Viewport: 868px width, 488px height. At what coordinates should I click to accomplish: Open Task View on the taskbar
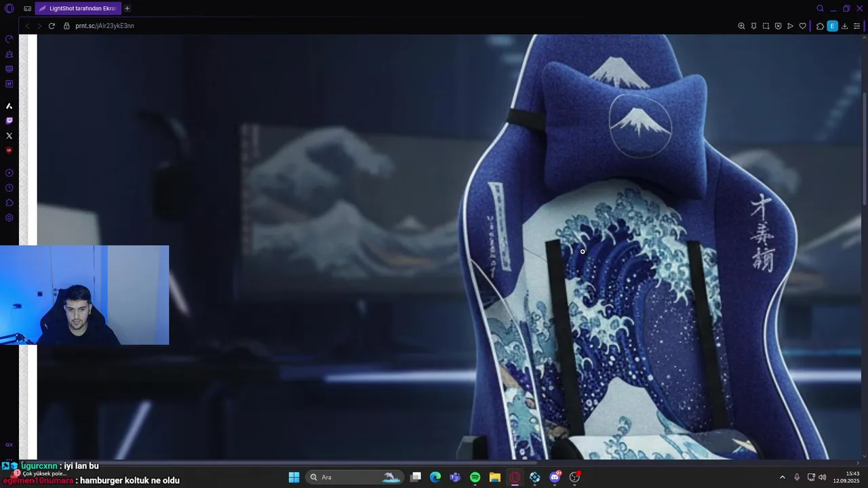[x=416, y=477]
